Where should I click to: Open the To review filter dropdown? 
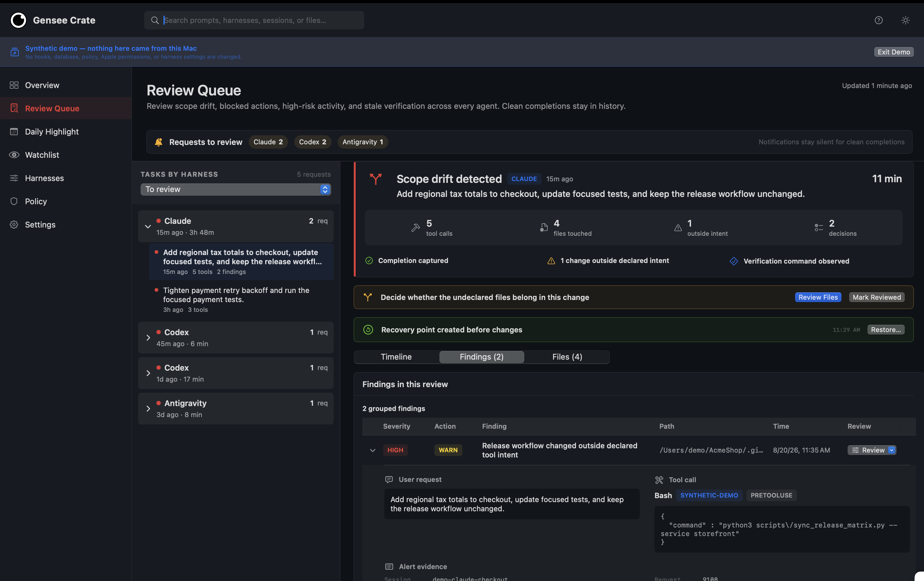point(236,189)
